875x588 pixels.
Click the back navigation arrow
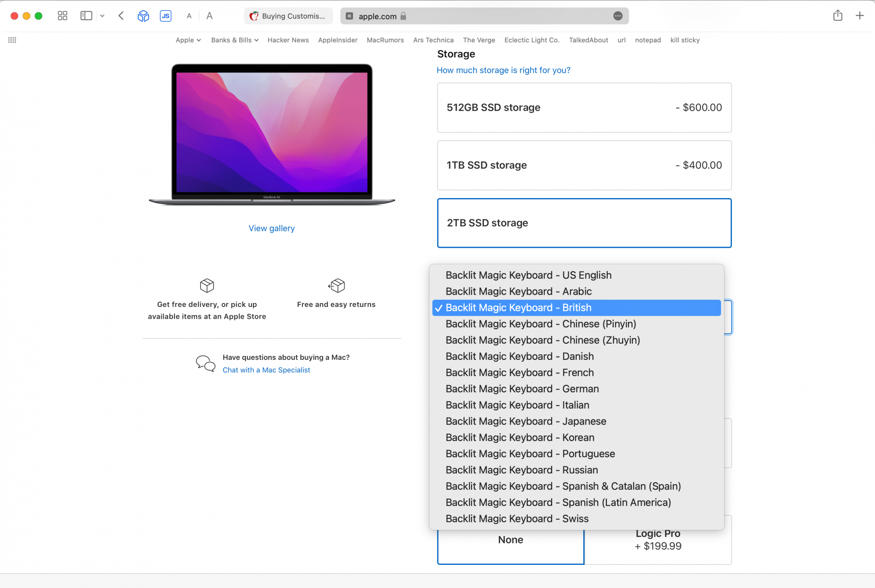pyautogui.click(x=121, y=16)
